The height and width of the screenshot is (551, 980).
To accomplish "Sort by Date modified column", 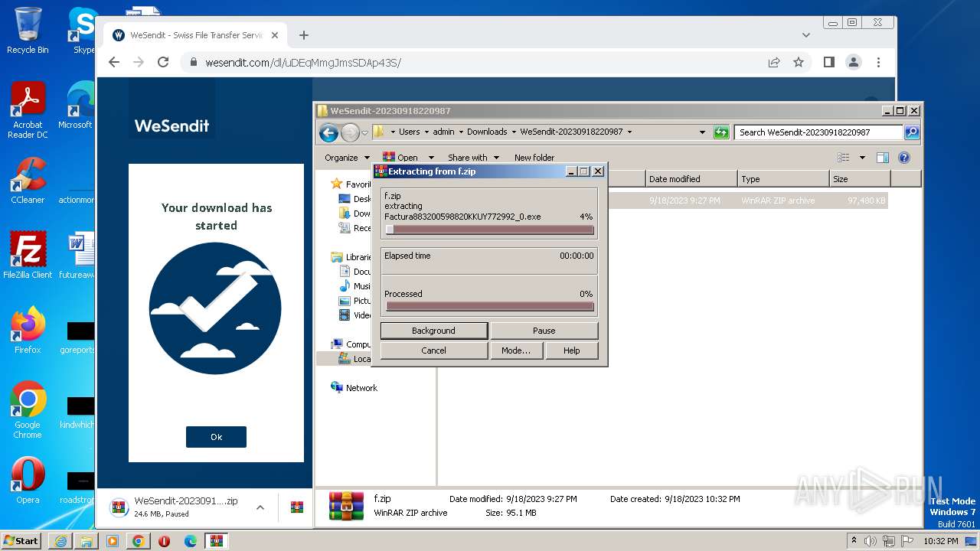I will [691, 179].
